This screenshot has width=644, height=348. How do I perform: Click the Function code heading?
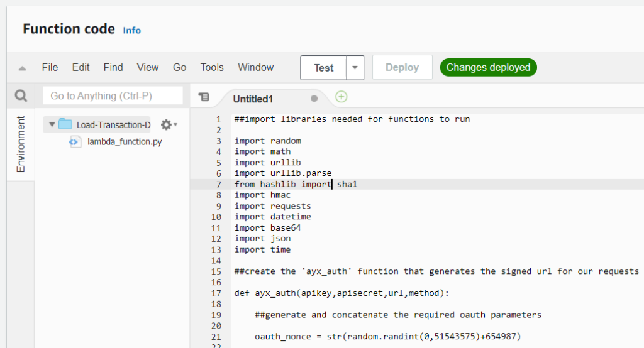point(69,29)
